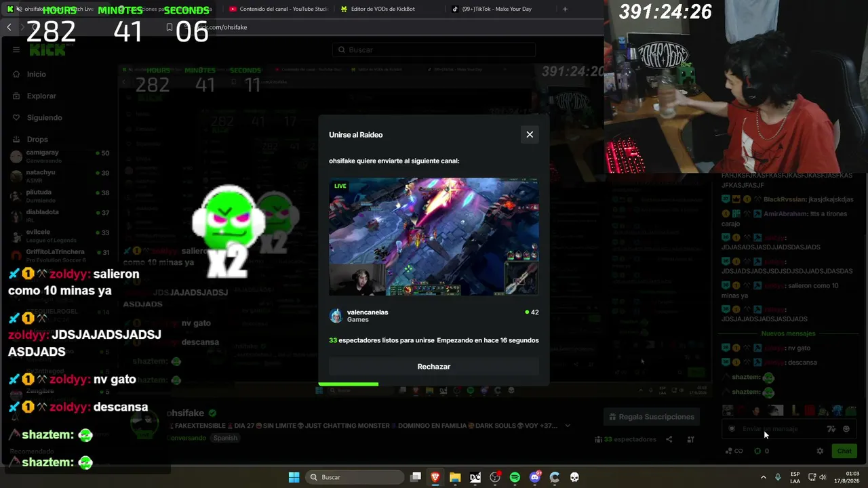
Task: Open File Explorer from taskbar
Action: coord(455,477)
